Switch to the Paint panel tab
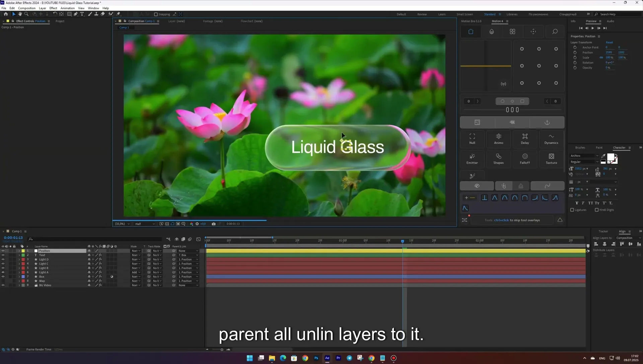 599,148
